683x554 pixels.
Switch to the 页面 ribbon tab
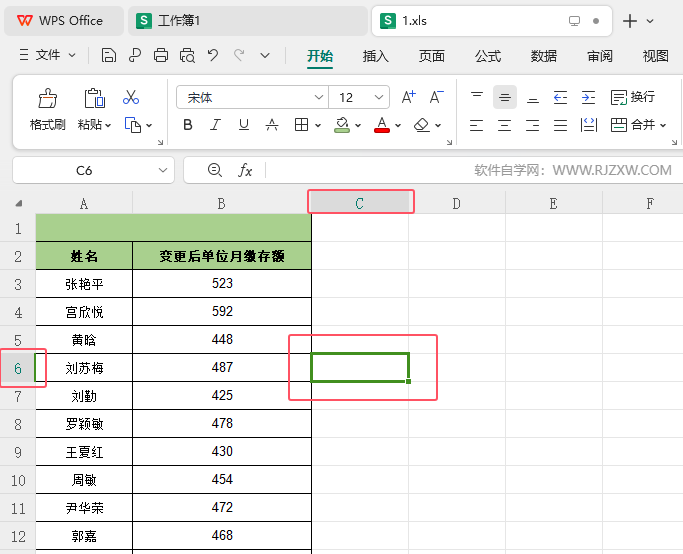click(432, 56)
